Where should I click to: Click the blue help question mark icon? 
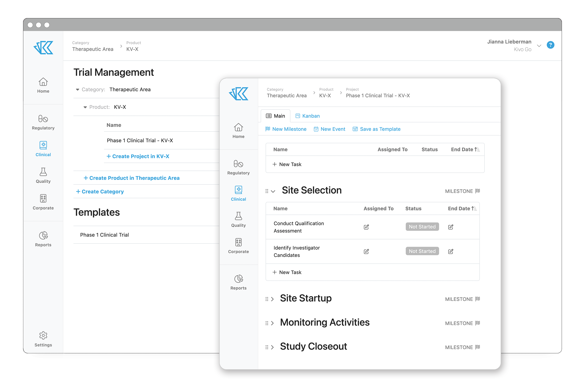tap(551, 45)
